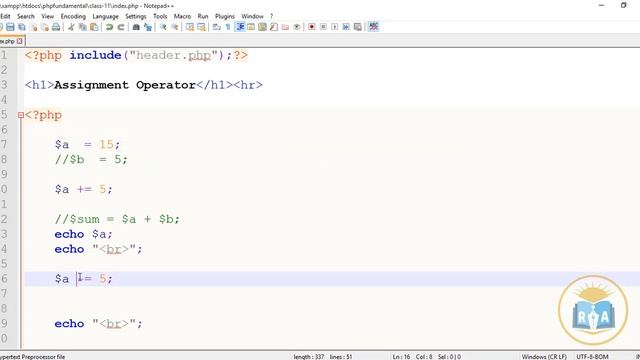The height and width of the screenshot is (360, 640).
Task: Click the 'echo $a;' code line
Action: click(83, 234)
